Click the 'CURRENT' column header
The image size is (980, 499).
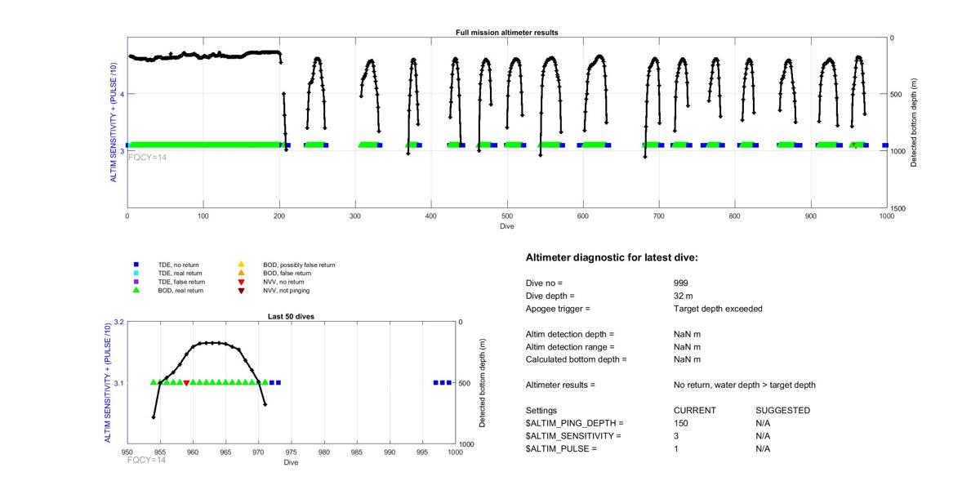click(695, 410)
